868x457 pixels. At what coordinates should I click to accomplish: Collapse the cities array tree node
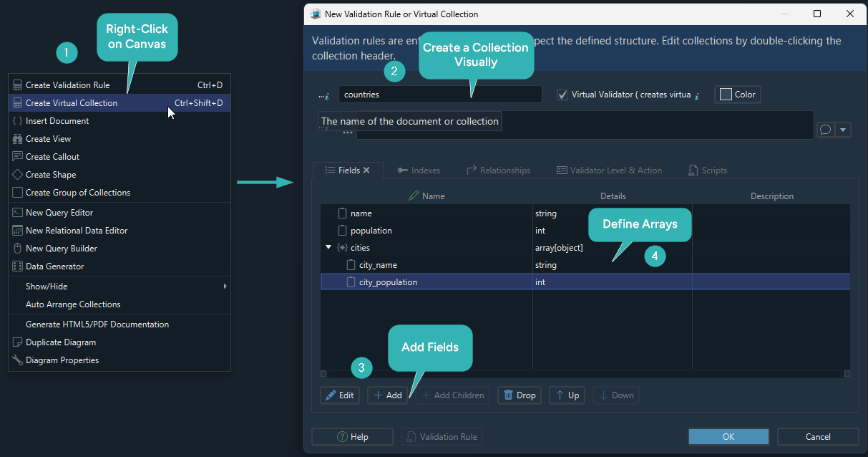click(328, 248)
